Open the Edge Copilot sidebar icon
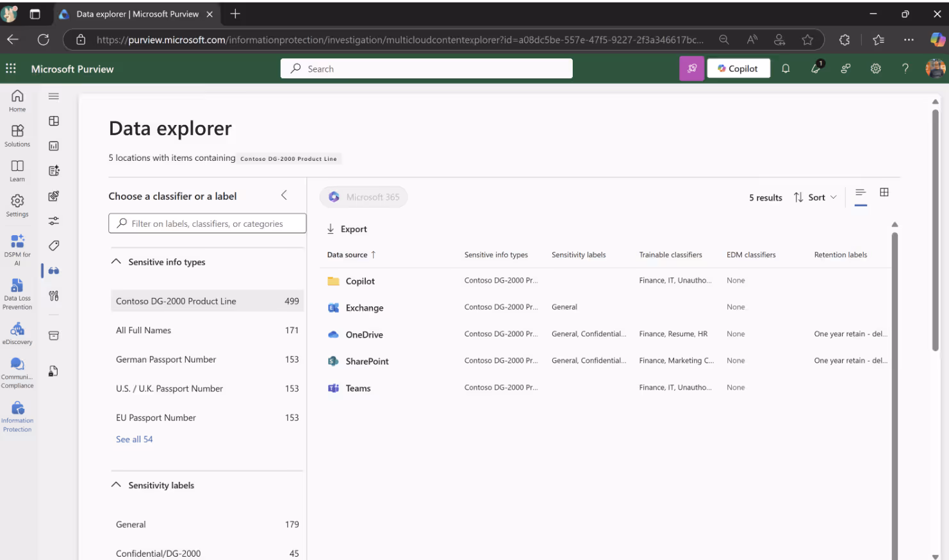 tap(937, 40)
